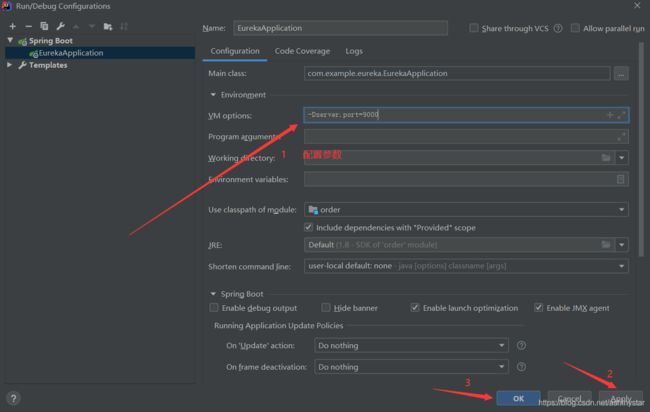The image size is (650, 412).
Task: Add new configuration with plus icon
Action: coord(12,27)
